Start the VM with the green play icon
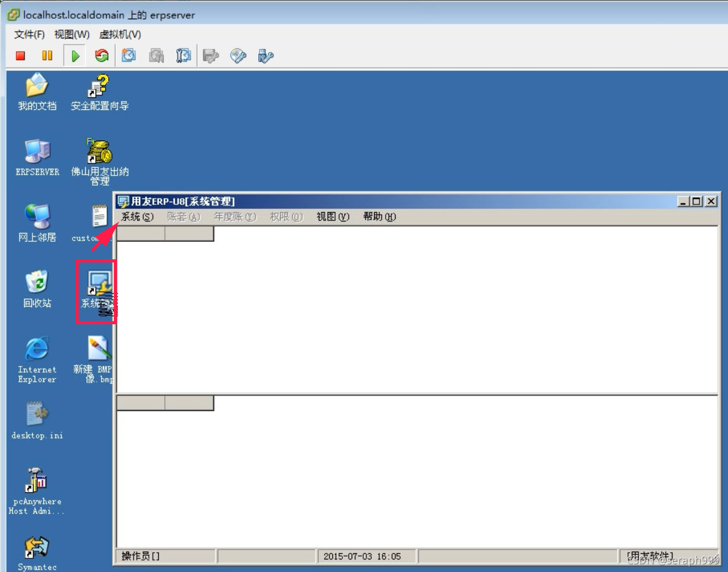The width and height of the screenshot is (728, 572). click(75, 55)
